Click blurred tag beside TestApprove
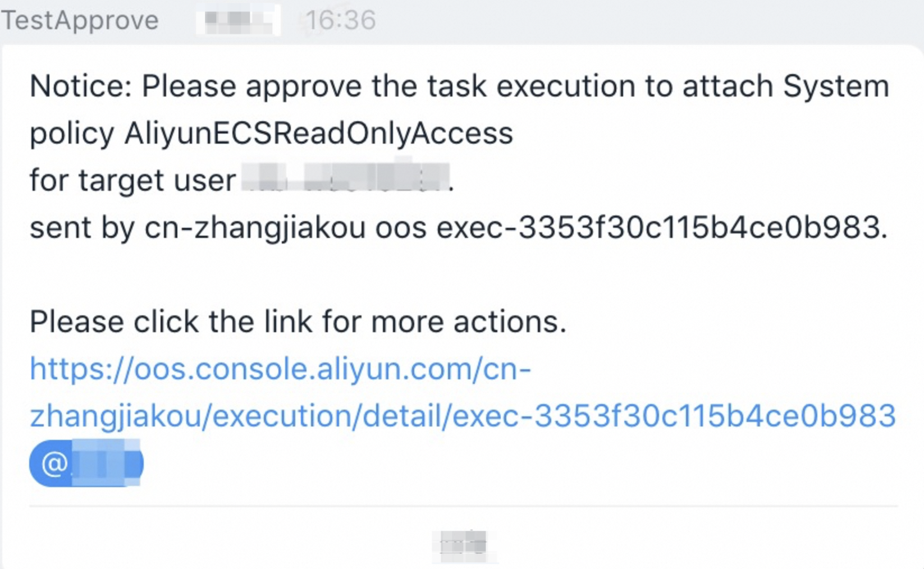Viewport: 924px width, 569px height. pos(238,20)
